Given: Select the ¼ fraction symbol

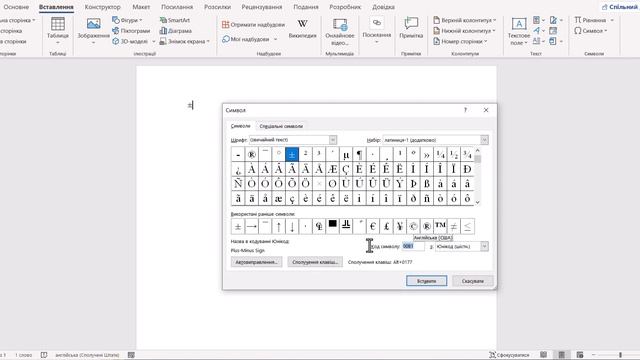Looking at the screenshot, I should 440,155.
